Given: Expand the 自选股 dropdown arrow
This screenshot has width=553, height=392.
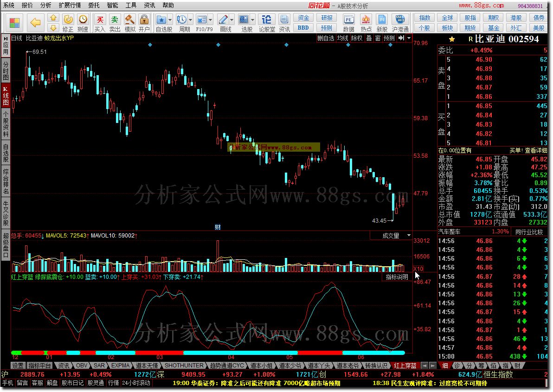Looking at the screenshot, I should 170,20.
